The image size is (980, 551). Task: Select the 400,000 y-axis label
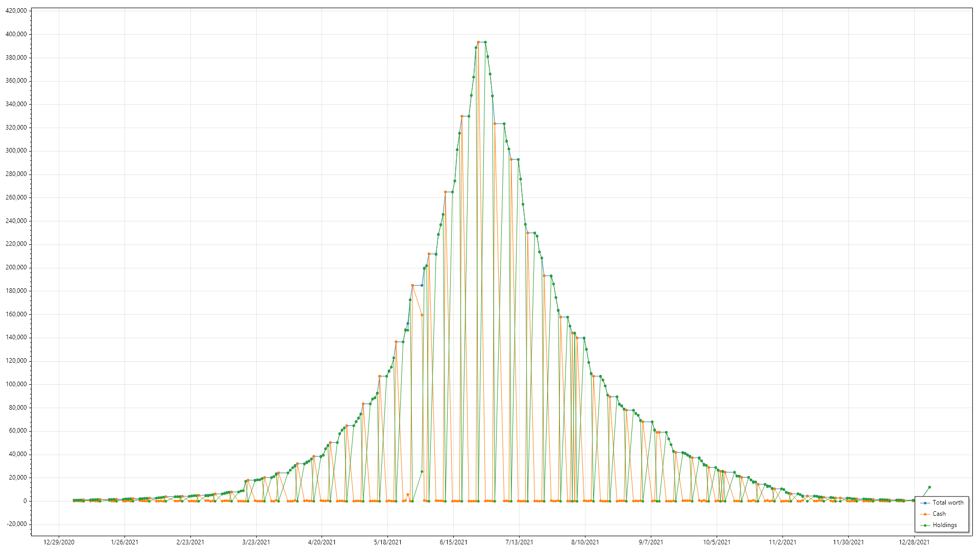coord(16,34)
